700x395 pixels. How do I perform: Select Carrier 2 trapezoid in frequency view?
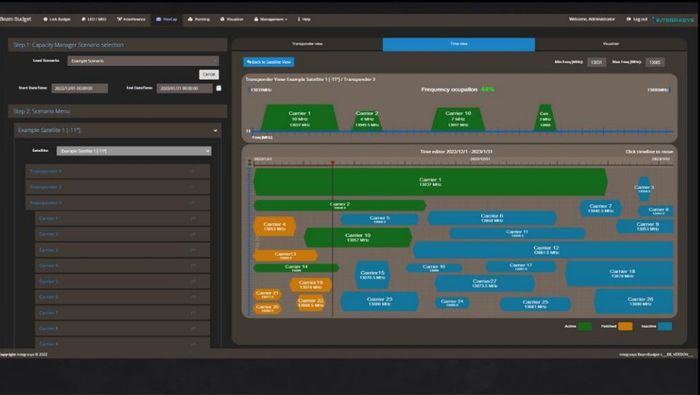[367, 120]
